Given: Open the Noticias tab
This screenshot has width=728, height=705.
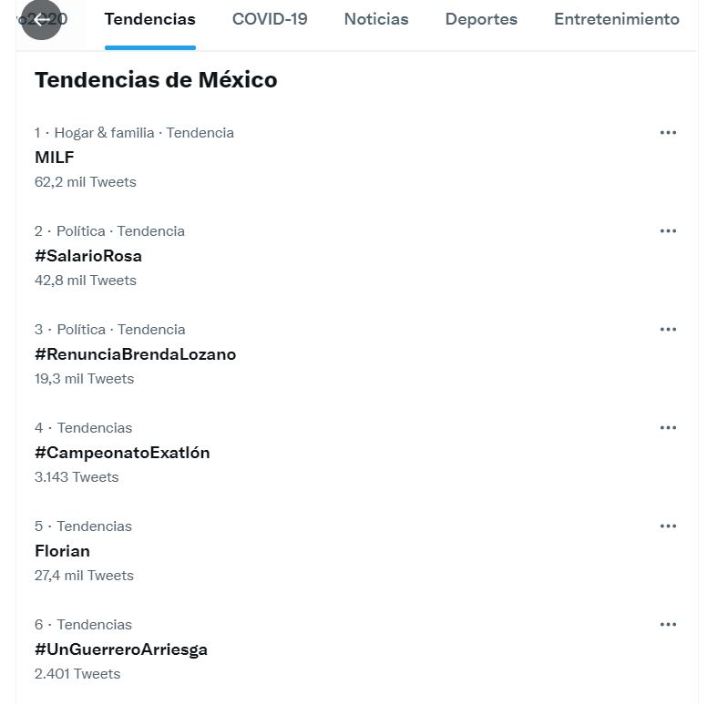Looking at the screenshot, I should pos(376,19).
